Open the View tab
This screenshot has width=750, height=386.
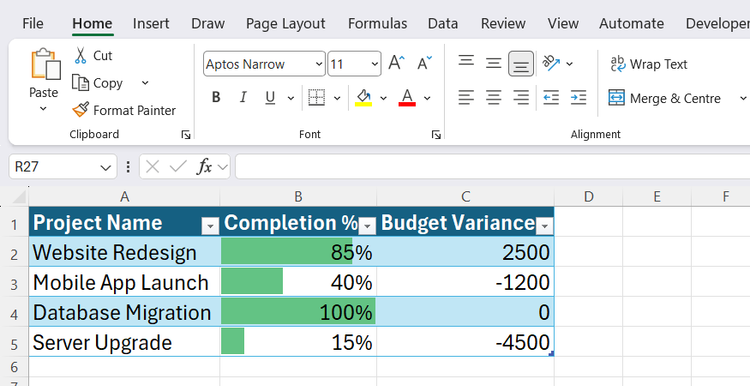(x=563, y=23)
